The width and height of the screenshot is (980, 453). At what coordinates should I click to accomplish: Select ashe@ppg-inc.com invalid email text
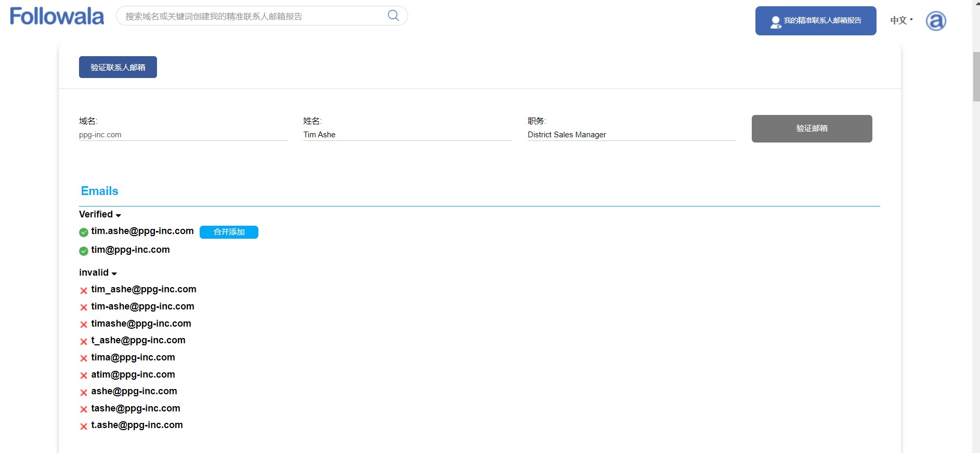point(134,391)
